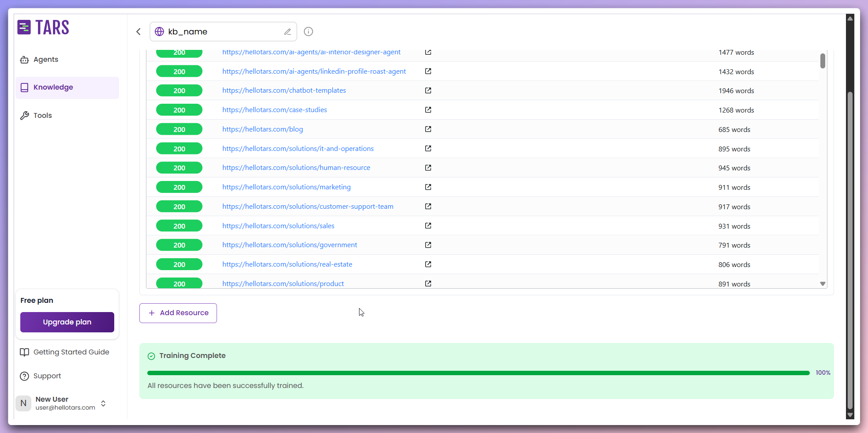Click the globe icon beside kb_name
The width and height of the screenshot is (868, 433).
pos(160,32)
